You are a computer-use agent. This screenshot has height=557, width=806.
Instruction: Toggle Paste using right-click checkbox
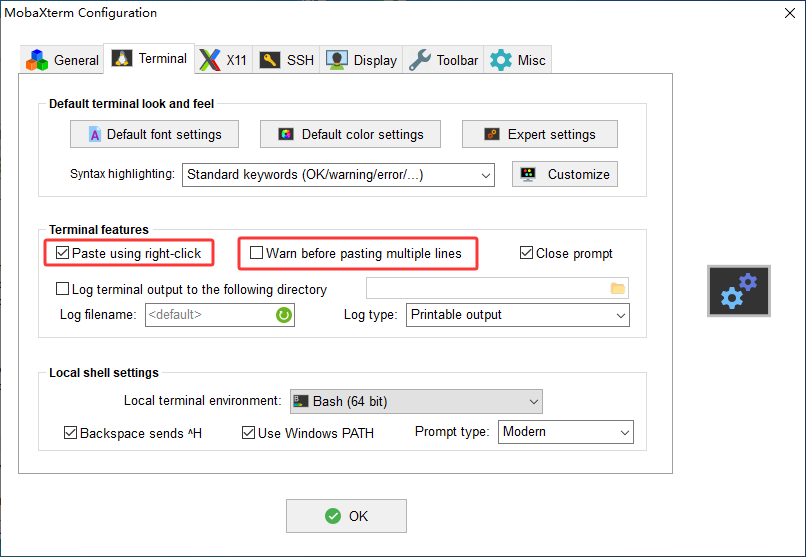point(62,253)
